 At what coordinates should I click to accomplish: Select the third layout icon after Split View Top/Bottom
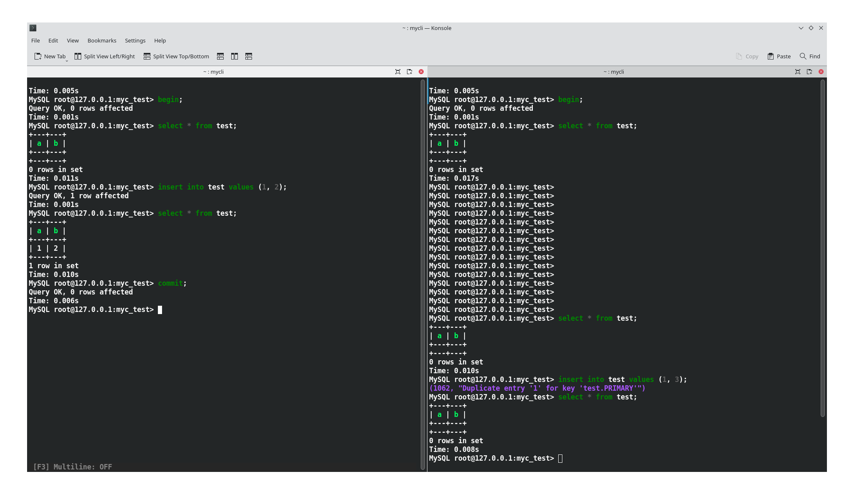pos(249,56)
